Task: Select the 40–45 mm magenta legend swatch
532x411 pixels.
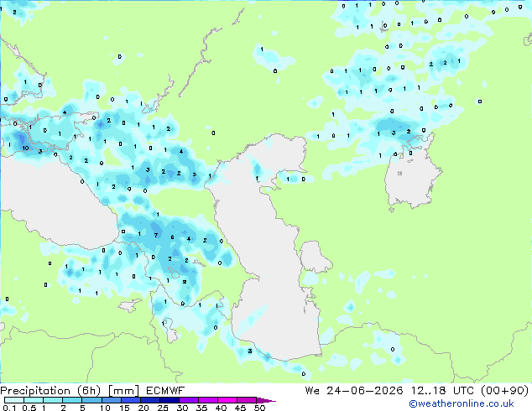Action: (227, 400)
